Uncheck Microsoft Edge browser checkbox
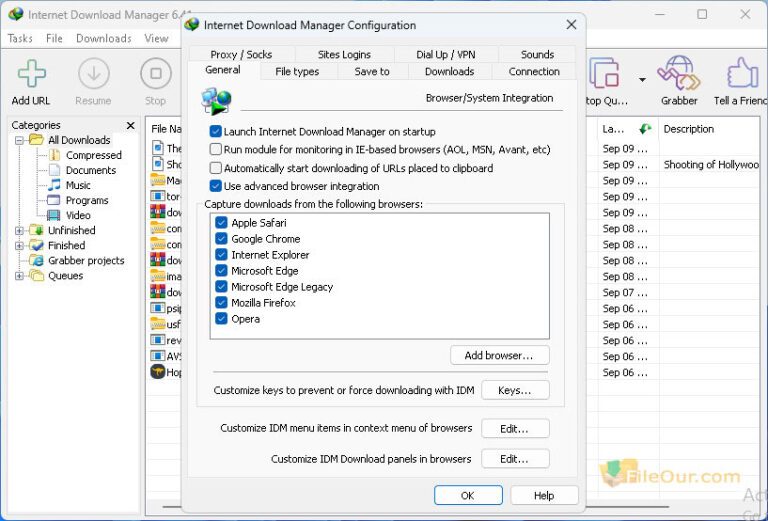Image resolution: width=768 pixels, height=521 pixels. (x=221, y=271)
